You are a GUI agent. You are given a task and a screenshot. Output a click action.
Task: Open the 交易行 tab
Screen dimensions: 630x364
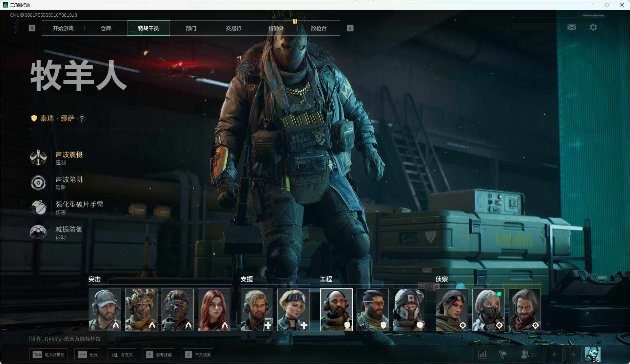[233, 28]
